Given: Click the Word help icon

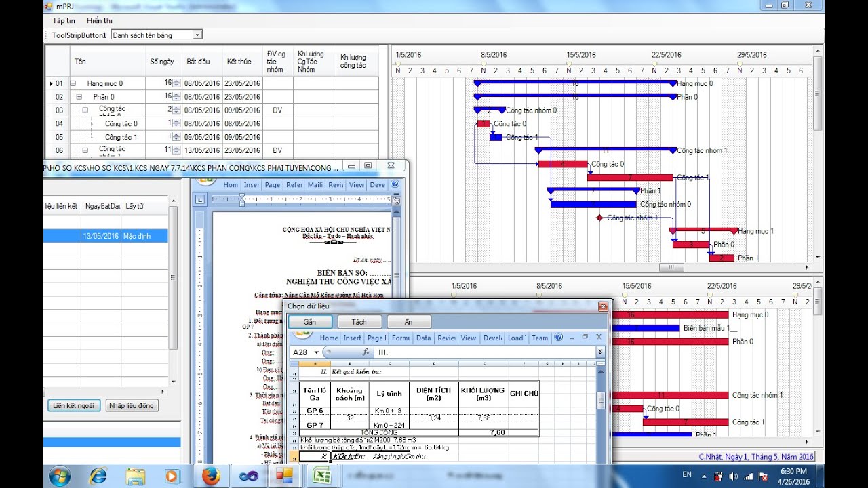Looking at the screenshot, I should (x=395, y=184).
